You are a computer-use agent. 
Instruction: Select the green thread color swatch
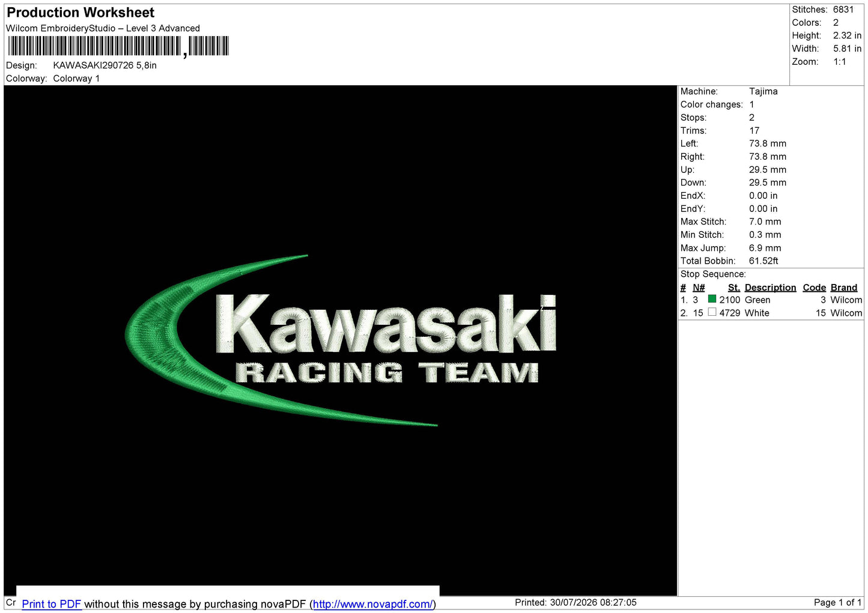(x=712, y=299)
